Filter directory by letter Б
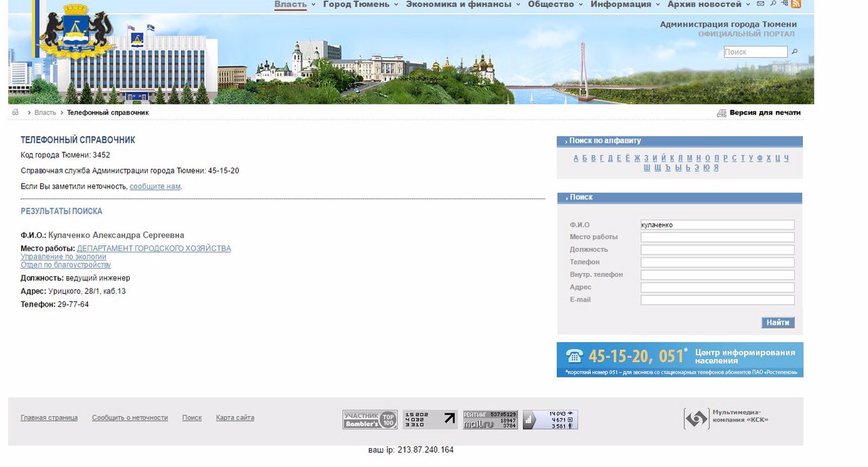The height and width of the screenshot is (467, 868). 585,158
